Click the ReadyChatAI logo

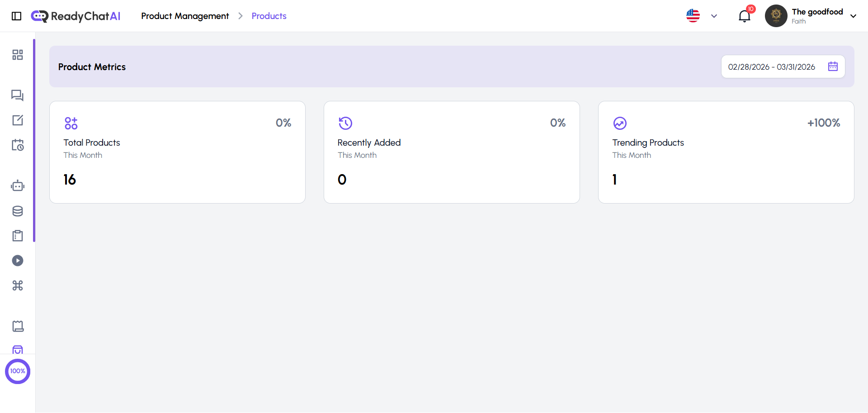point(75,16)
